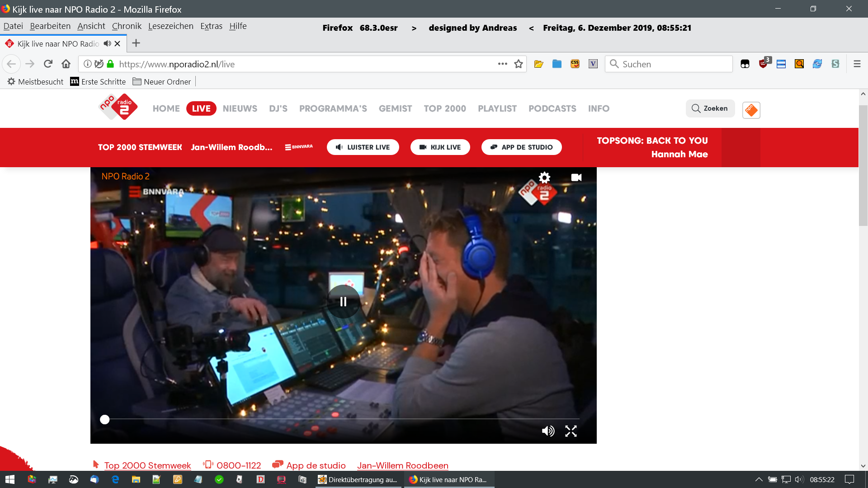Viewport: 868px width, 488px height.
Task: Open the Meistbesucht bookmarks folder
Action: click(x=35, y=82)
